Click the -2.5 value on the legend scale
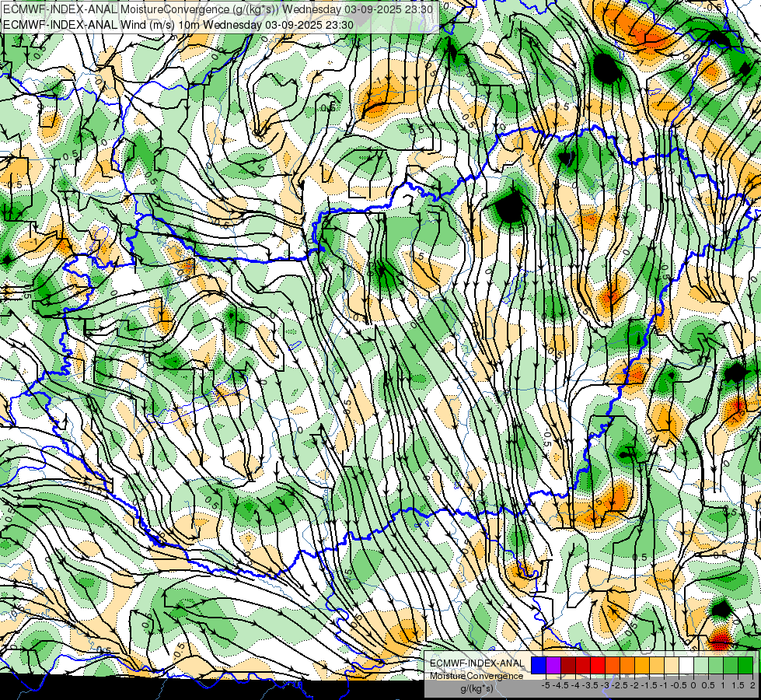The image size is (761, 700). [x=620, y=685]
